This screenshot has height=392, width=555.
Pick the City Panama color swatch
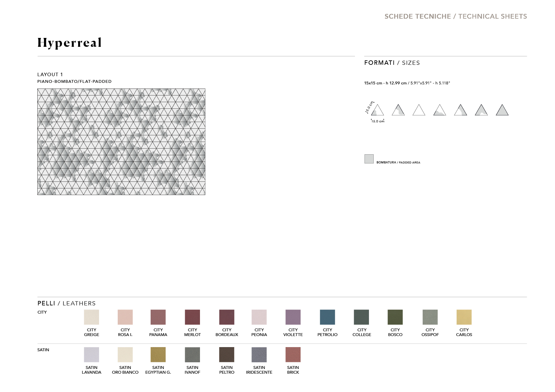158,317
